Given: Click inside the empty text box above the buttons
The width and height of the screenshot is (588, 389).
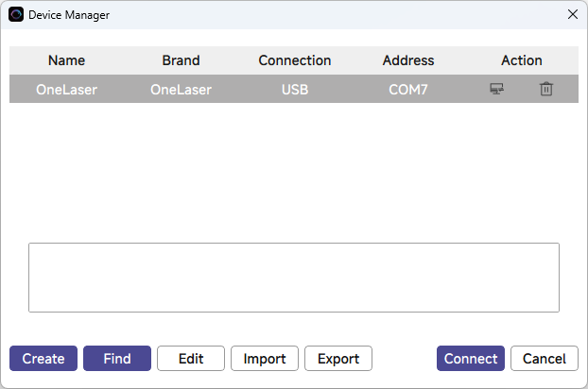Looking at the screenshot, I should (294, 278).
